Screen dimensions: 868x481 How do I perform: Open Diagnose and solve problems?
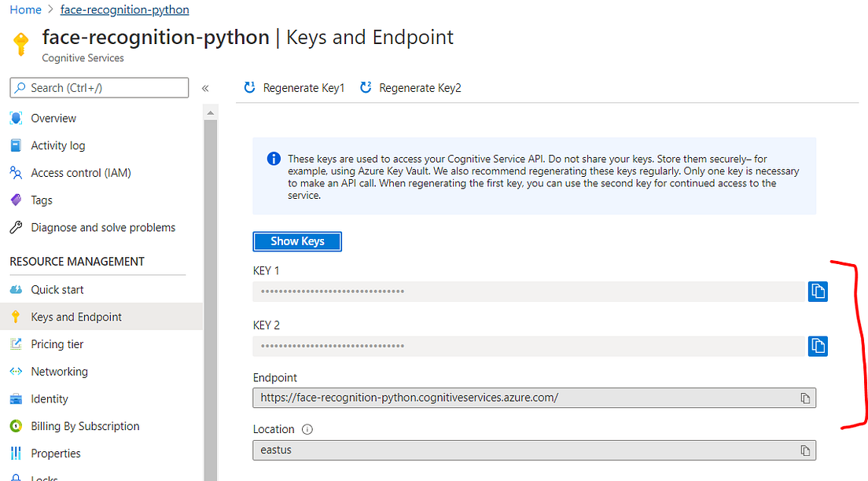pos(103,228)
